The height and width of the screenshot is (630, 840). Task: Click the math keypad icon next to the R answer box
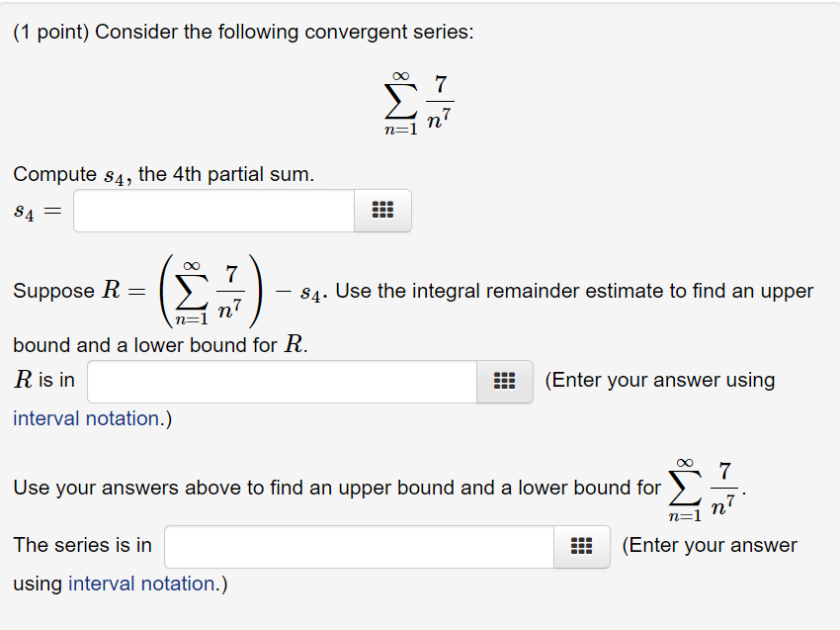click(x=505, y=381)
